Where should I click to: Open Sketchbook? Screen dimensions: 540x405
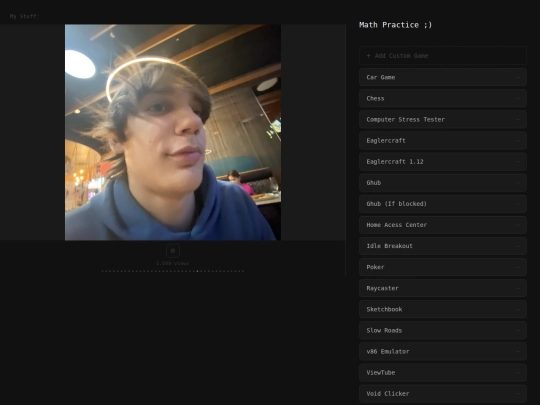pyautogui.click(x=443, y=309)
